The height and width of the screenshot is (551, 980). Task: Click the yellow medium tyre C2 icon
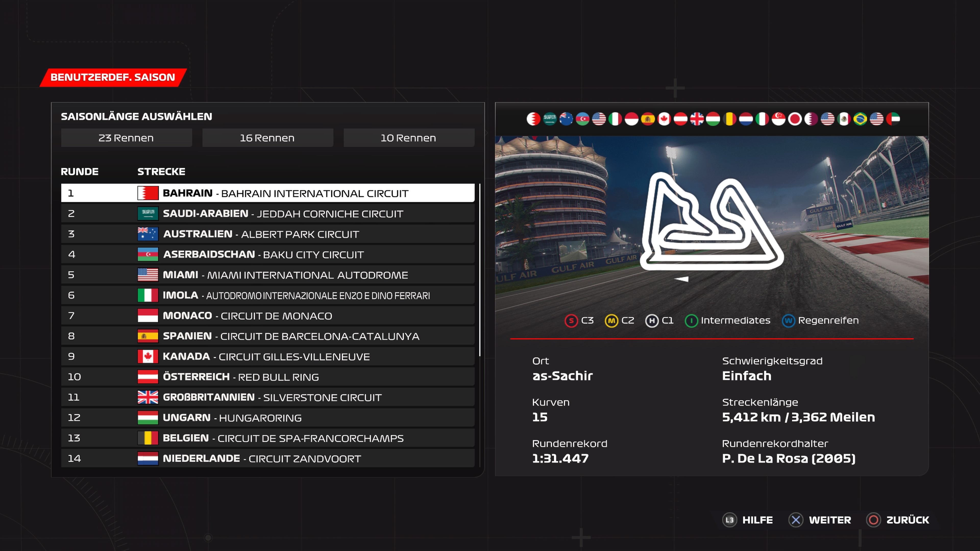click(x=611, y=321)
